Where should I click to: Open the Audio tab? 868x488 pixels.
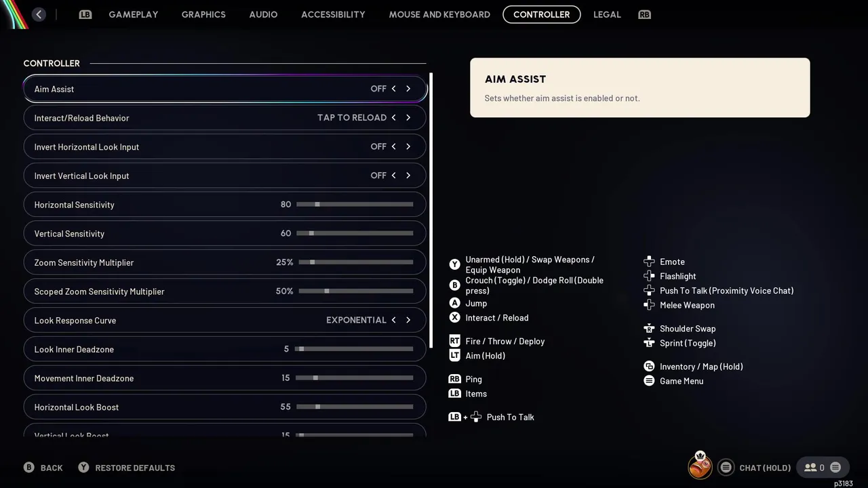pyautogui.click(x=263, y=14)
